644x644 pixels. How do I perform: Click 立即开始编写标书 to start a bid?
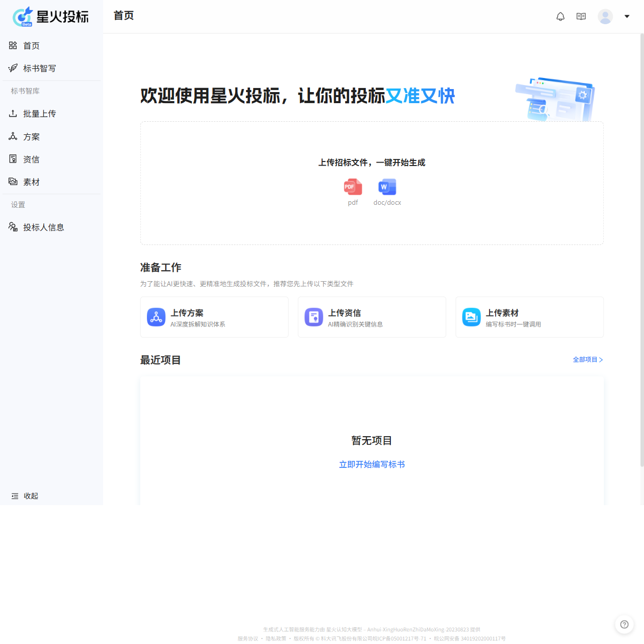tap(372, 464)
